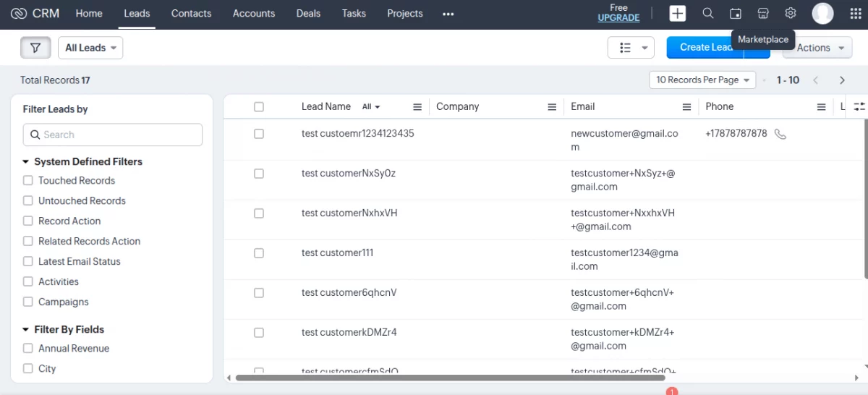Image resolution: width=868 pixels, height=395 pixels.
Task: Open the apps grid launcher icon
Action: click(856, 14)
